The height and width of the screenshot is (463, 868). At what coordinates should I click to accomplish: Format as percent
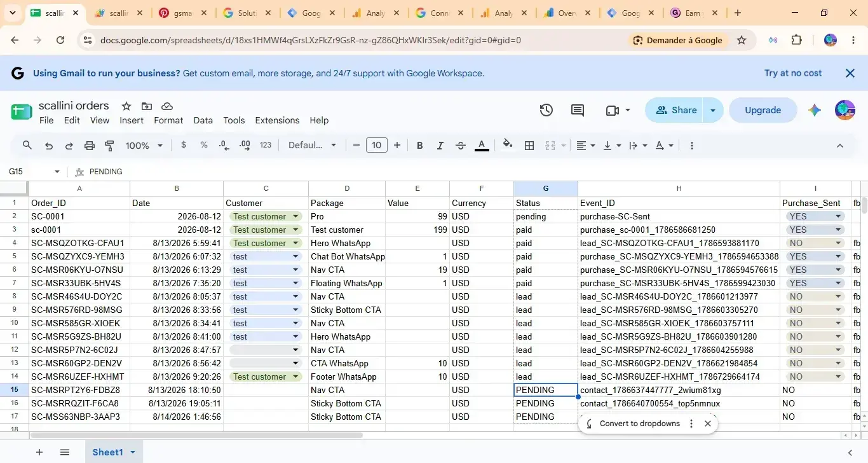(204, 146)
